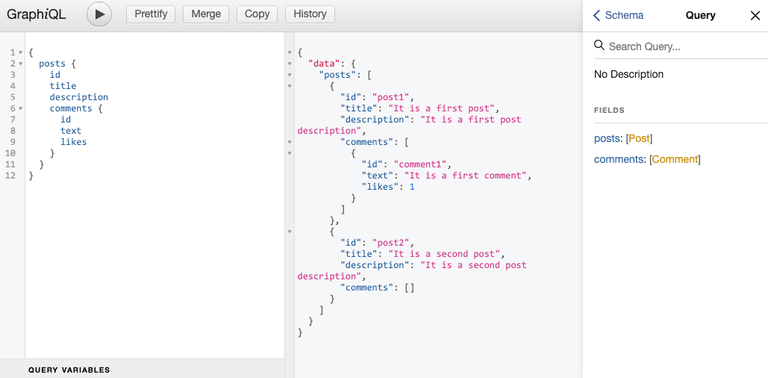Image resolution: width=768 pixels, height=378 pixels.
Task: Click "It is a first post" title value
Action: click(x=441, y=109)
